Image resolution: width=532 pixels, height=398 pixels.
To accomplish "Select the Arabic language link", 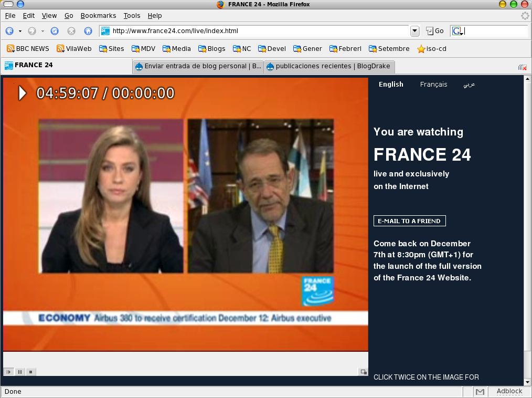I will click(x=469, y=85).
